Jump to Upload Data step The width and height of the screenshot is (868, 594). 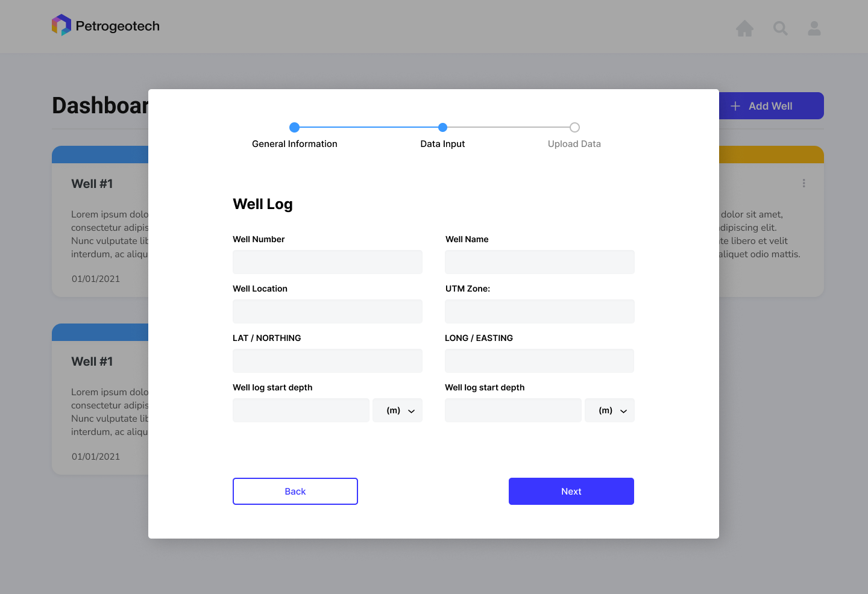574,144
